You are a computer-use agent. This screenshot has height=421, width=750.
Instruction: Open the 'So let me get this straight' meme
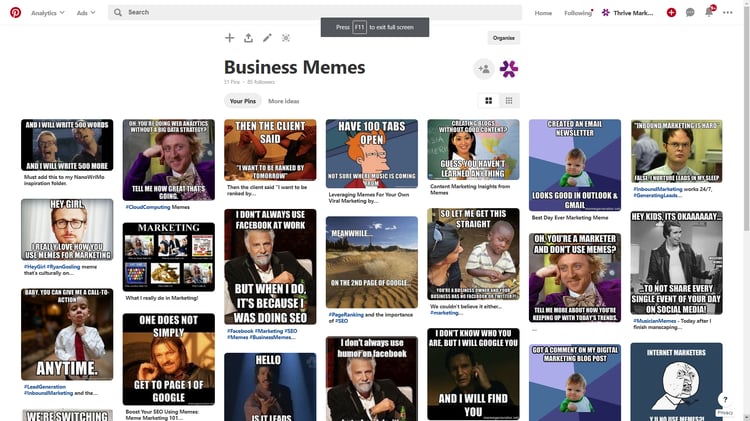pyautogui.click(x=473, y=254)
